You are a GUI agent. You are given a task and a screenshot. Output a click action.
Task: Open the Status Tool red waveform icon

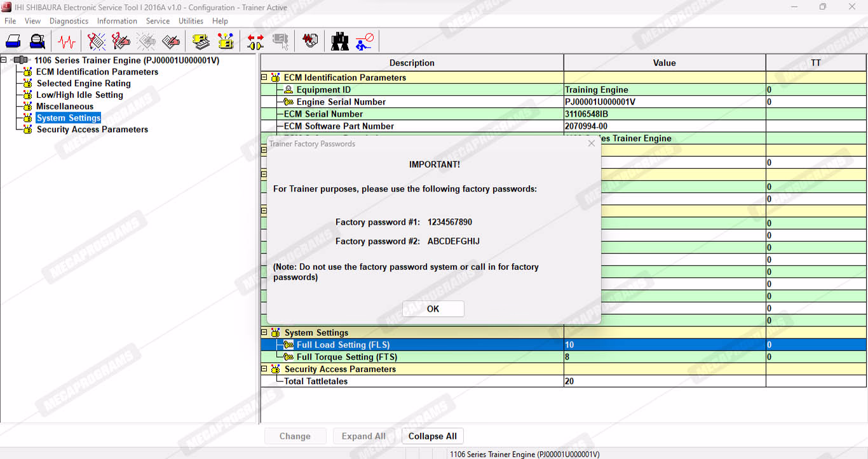pos(66,42)
